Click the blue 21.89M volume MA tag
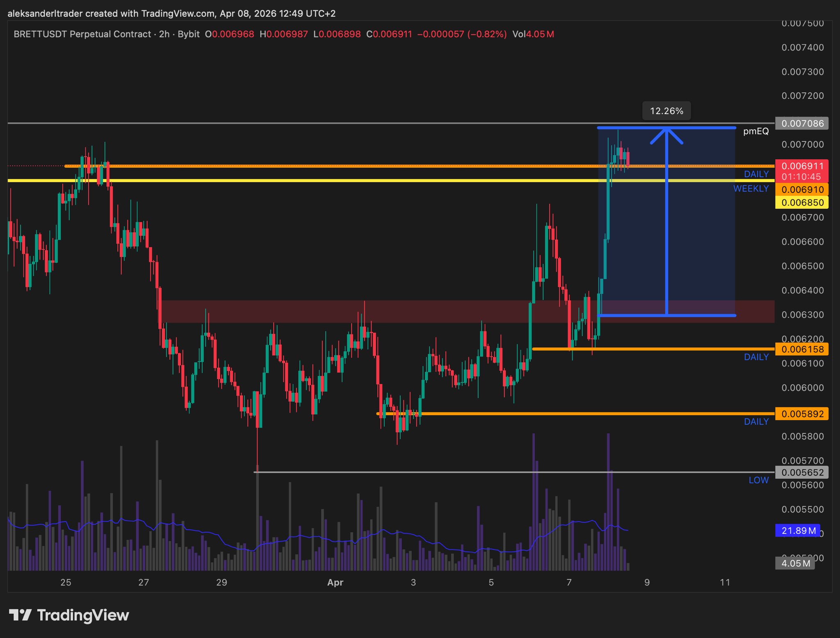This screenshot has height=638, width=840. (x=798, y=531)
